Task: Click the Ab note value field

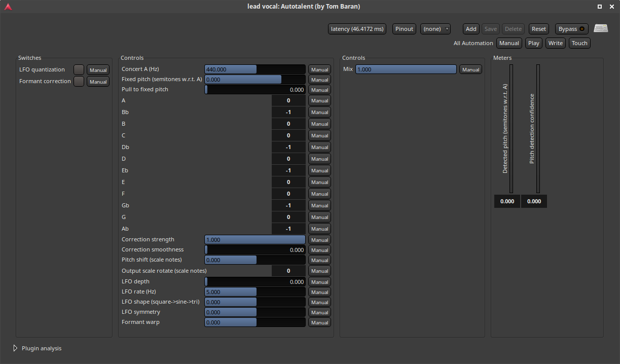Action: [x=288, y=229]
